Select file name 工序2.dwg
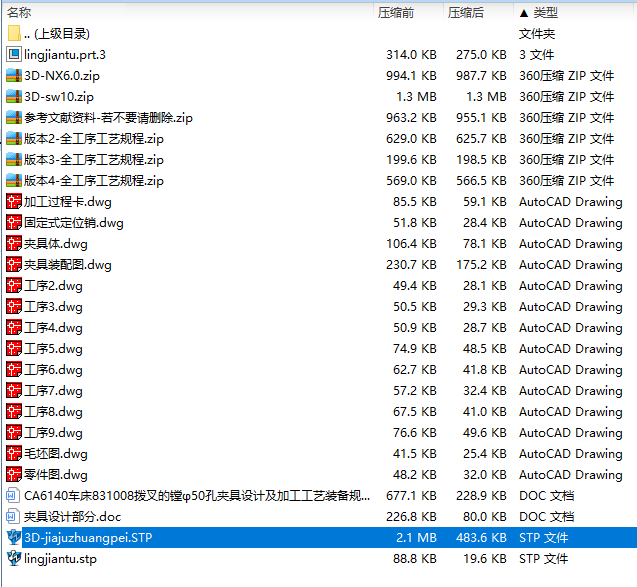 pyautogui.click(x=53, y=286)
